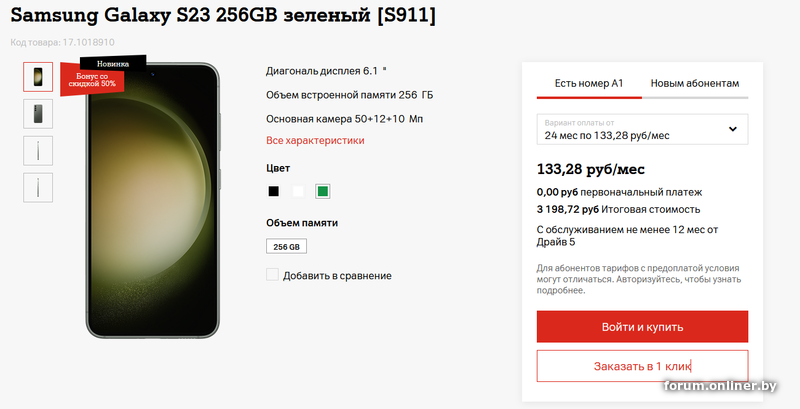The height and width of the screenshot is (409, 800).
Task: Open the payment option dropdown
Action: coord(642,130)
